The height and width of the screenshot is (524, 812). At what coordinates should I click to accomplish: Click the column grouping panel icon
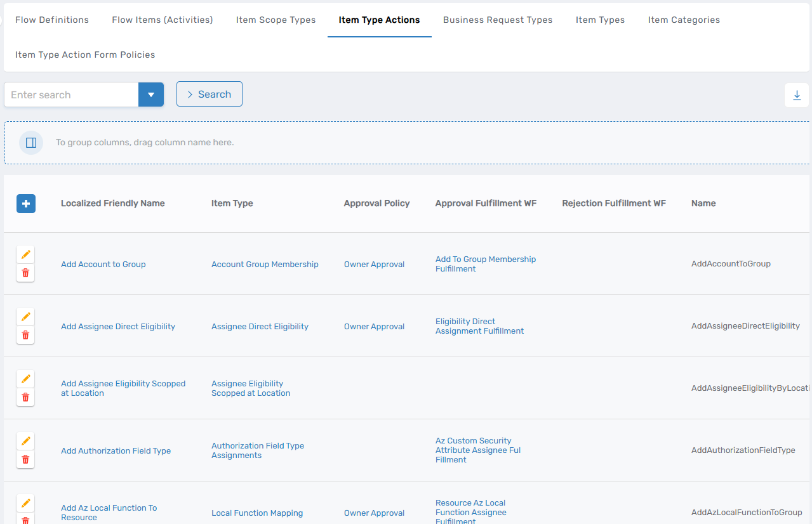click(x=31, y=143)
